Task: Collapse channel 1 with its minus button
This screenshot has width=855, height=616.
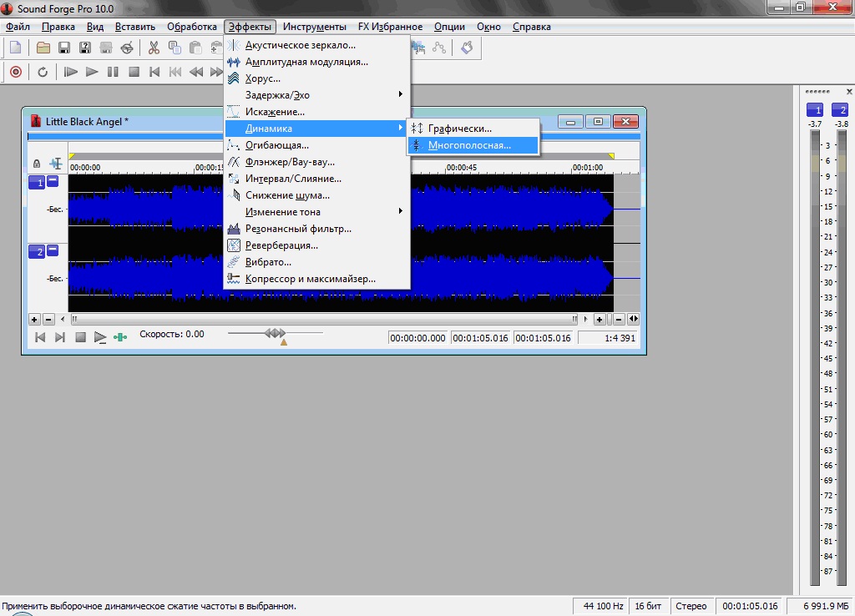Action: pyautogui.click(x=53, y=181)
